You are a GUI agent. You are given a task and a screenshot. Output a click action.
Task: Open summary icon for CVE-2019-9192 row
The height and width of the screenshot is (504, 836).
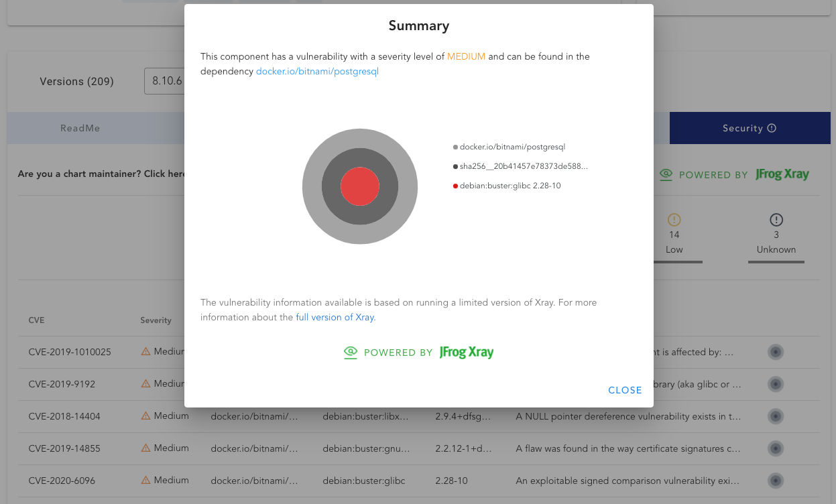(x=776, y=384)
